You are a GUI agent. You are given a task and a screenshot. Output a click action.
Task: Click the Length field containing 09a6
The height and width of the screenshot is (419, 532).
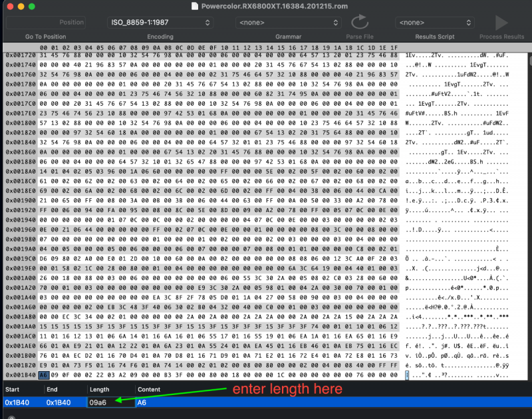111,402
